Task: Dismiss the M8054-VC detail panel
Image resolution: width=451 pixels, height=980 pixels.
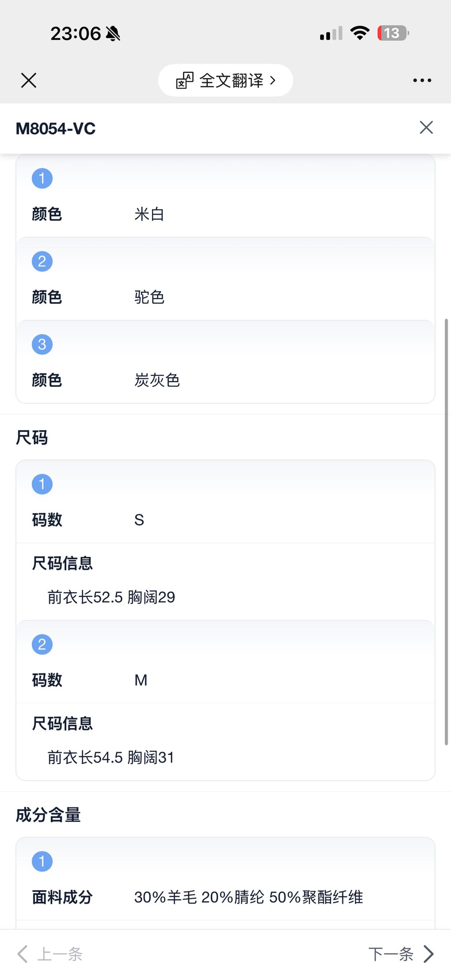Action: 426,128
